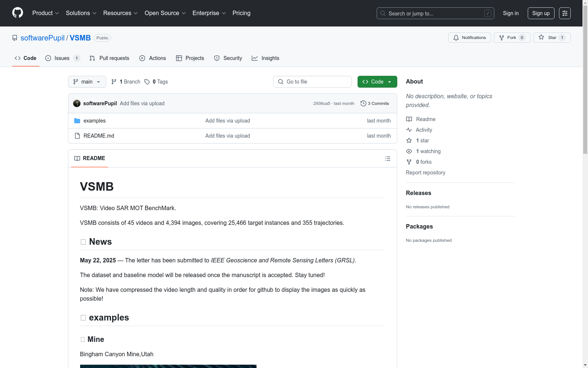This screenshot has height=368, width=588.
Task: Click the Fork count badge 0
Action: 522,38
